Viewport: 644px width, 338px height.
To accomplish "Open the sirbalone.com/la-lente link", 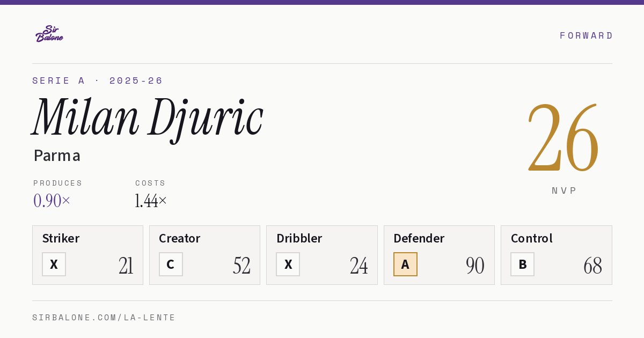I will point(104,318).
